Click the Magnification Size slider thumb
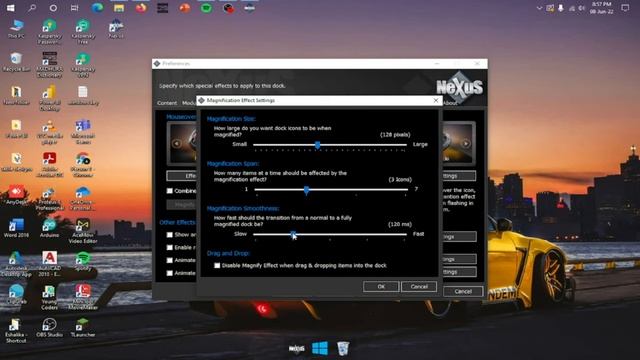The image size is (640, 360). pos(317,145)
